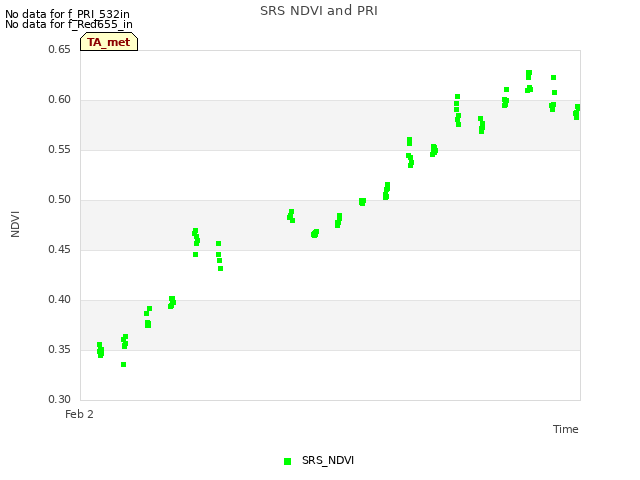Click the chart title SRS NDVI and PRI
The width and height of the screenshot is (640, 480).
(x=319, y=11)
